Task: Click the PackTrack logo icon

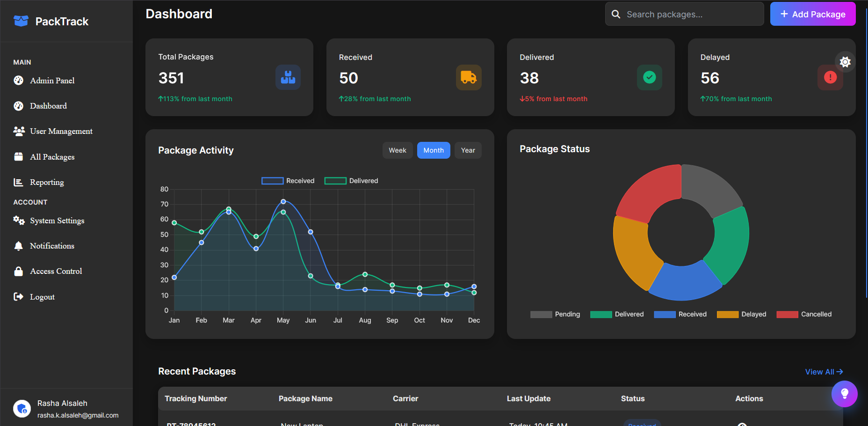Action: pyautogui.click(x=21, y=21)
